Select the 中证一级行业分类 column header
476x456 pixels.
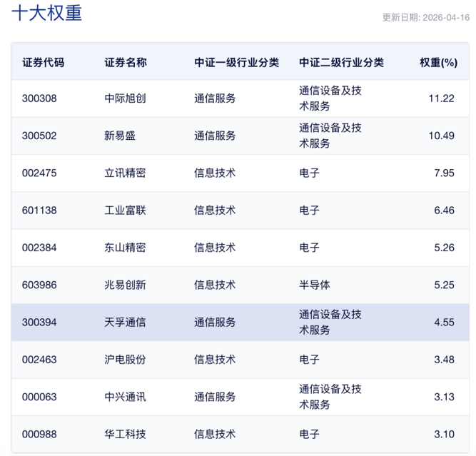(236, 62)
